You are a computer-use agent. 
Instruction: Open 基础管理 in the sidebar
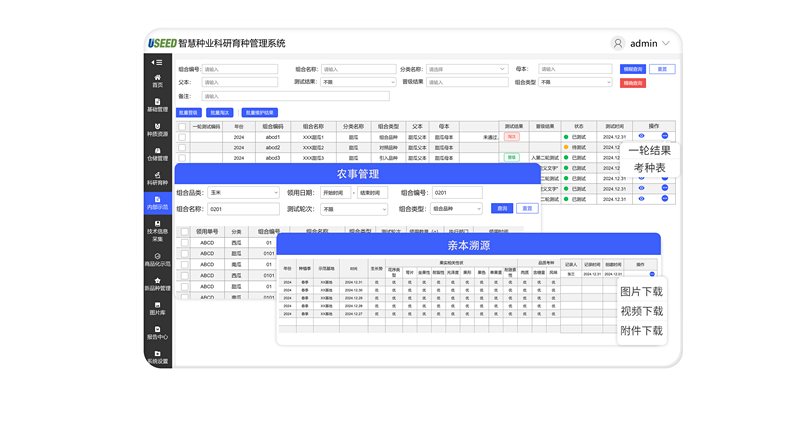pos(157,105)
